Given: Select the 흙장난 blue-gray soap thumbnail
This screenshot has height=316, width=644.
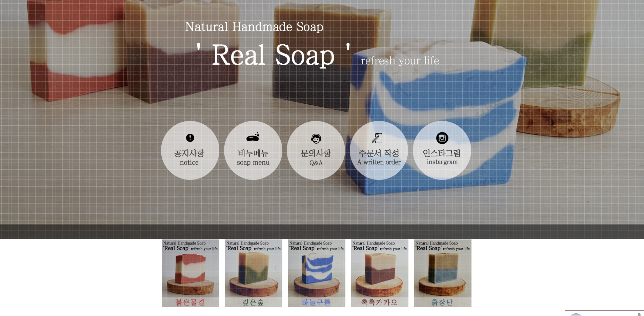Looking at the screenshot, I should [x=443, y=273].
